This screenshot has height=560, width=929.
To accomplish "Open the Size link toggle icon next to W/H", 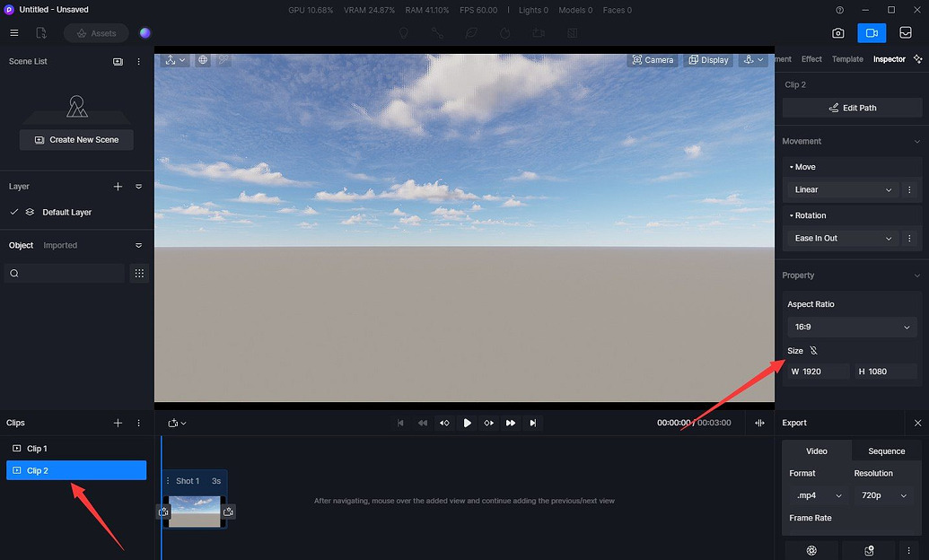I will click(x=812, y=351).
